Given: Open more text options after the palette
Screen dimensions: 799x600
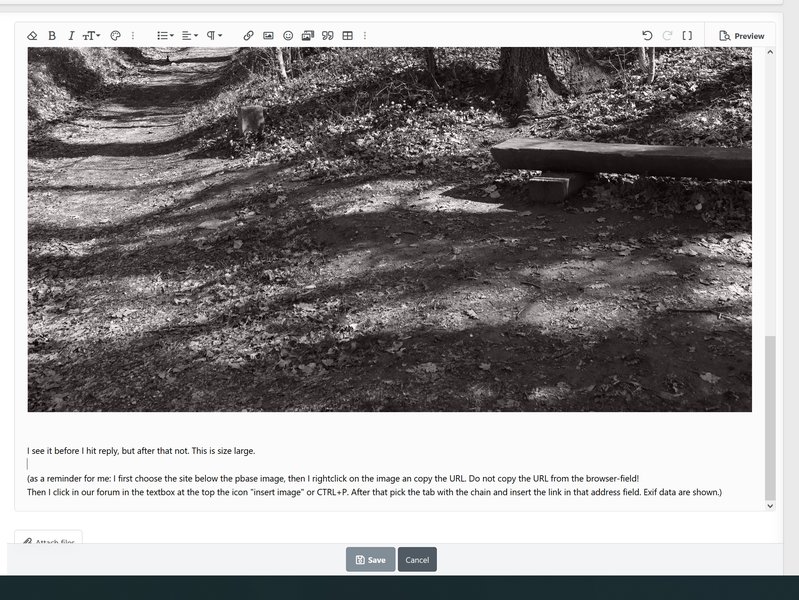Looking at the screenshot, I should coord(133,36).
